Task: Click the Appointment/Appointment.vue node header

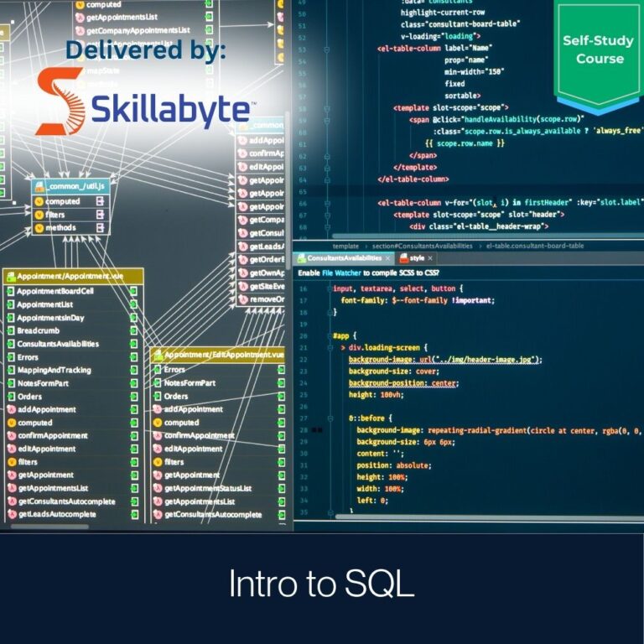Action: pos(73,276)
